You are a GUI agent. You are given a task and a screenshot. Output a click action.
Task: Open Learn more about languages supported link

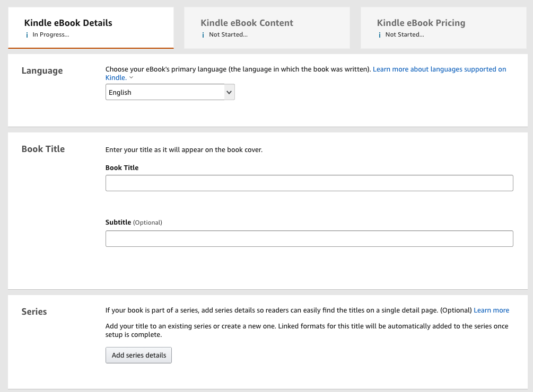pyautogui.click(x=439, y=69)
